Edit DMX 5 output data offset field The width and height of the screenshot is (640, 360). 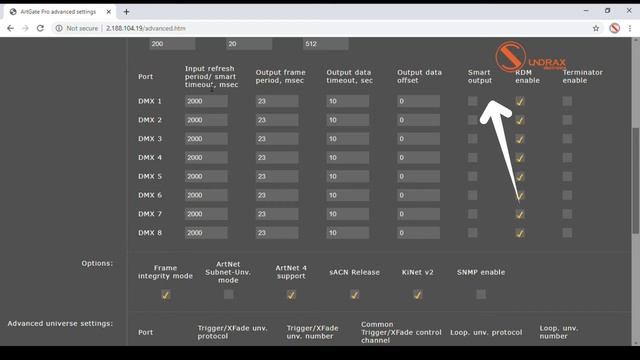pos(418,176)
